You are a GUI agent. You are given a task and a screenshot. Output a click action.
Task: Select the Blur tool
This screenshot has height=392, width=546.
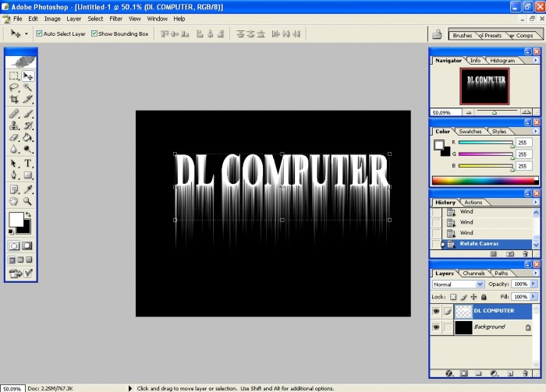(14, 149)
